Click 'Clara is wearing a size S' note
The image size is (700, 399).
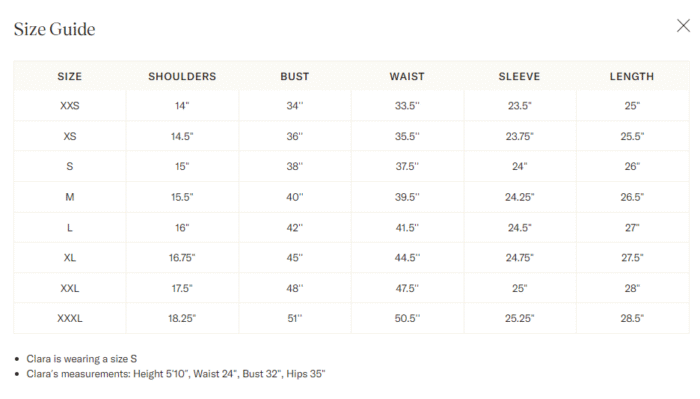point(82,359)
